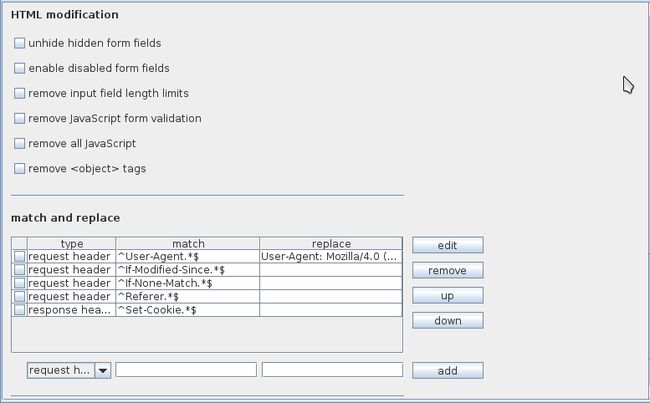Focus the new replace value input field

pos(332,370)
